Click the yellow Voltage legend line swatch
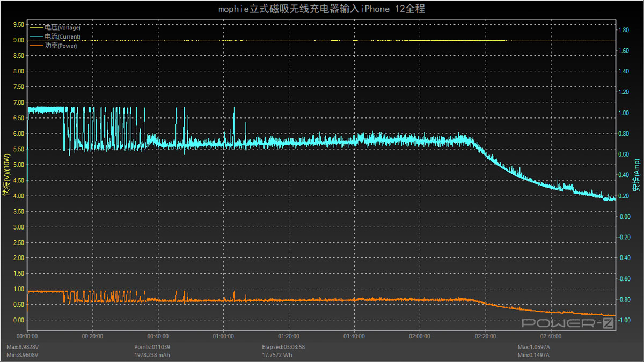644x362 pixels. click(36, 27)
